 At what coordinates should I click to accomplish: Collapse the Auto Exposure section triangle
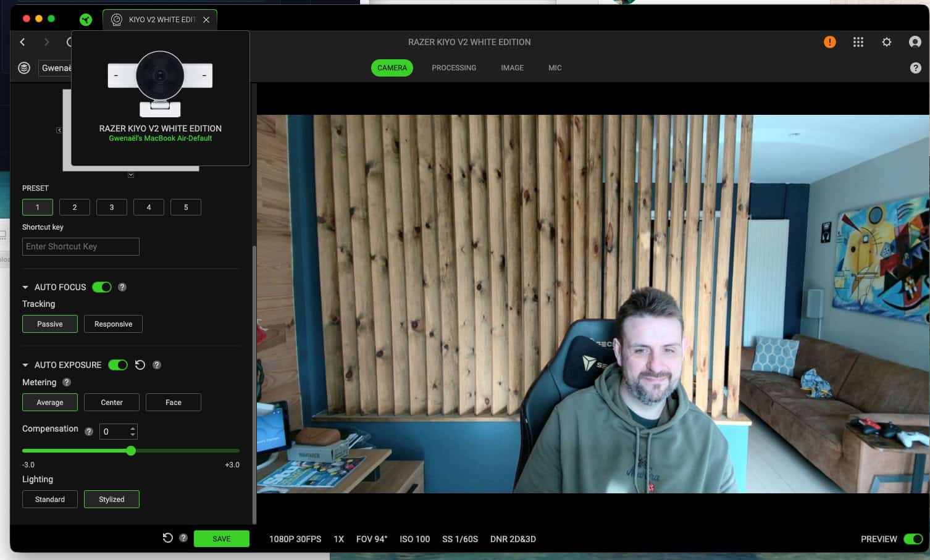tap(25, 365)
